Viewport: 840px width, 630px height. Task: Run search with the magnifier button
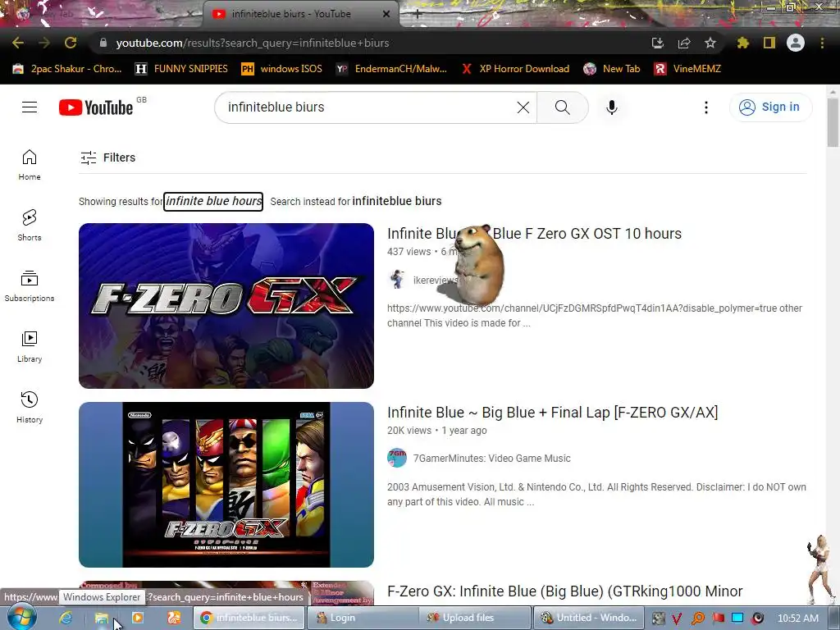pyautogui.click(x=563, y=107)
